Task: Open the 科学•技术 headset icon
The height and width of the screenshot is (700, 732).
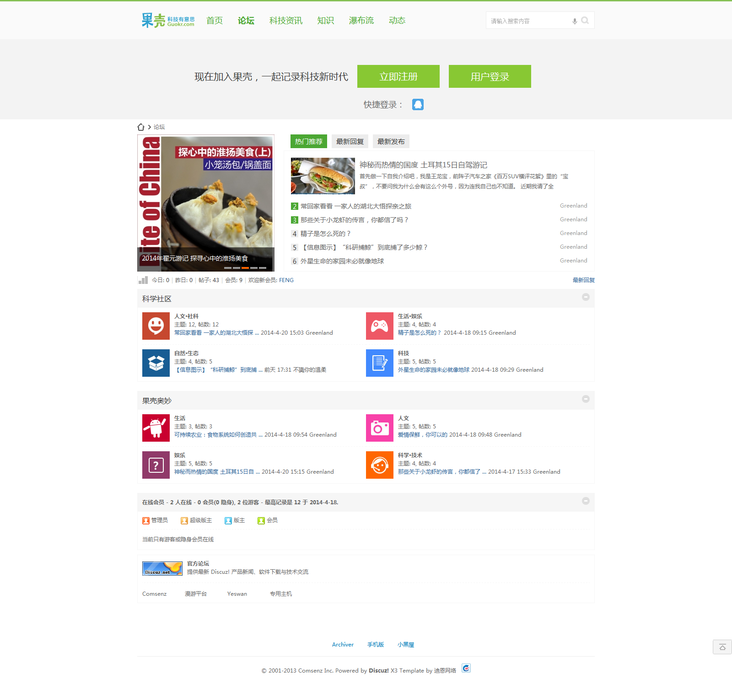Action: tap(380, 465)
